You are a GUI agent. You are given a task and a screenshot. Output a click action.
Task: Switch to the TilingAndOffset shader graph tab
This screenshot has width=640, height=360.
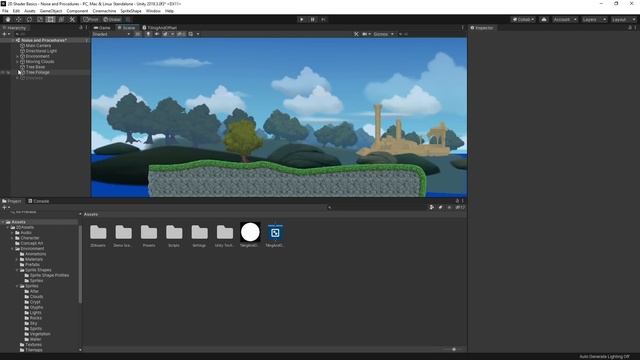[x=160, y=28]
